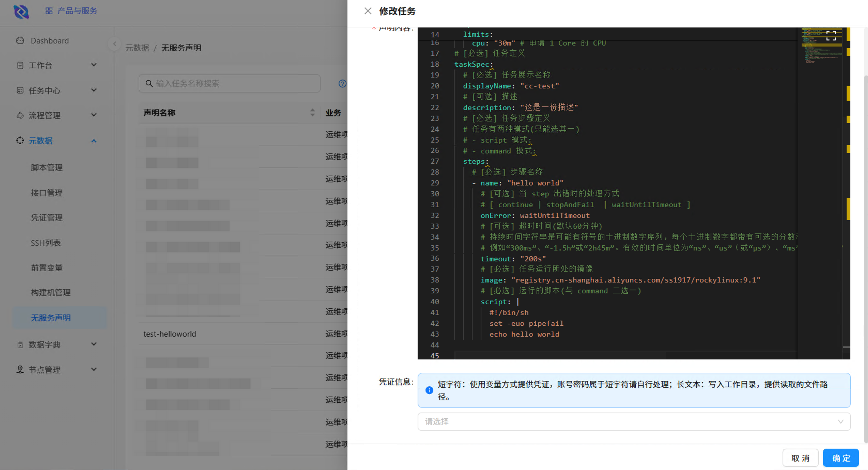
Task: Expand the 工作台 menu chevron
Action: [x=94, y=65]
